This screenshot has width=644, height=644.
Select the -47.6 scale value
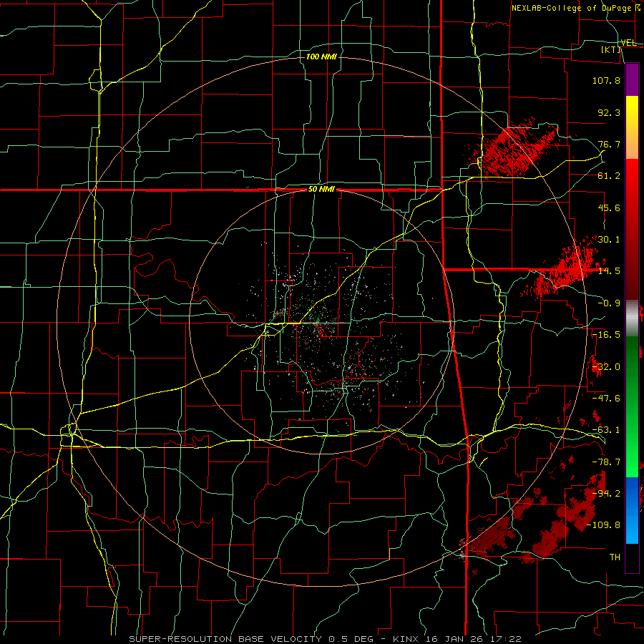[x=606, y=399]
